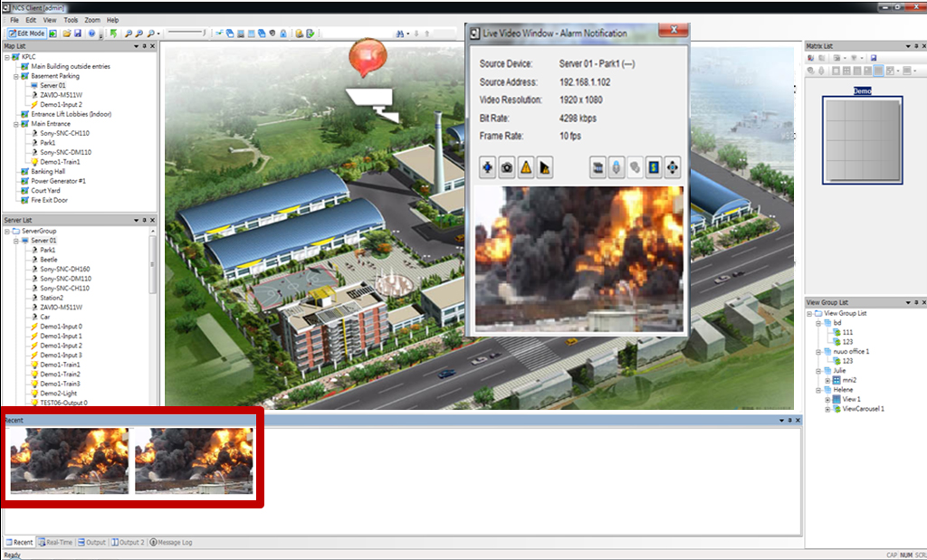This screenshot has height=560, width=927.
Task: Expand the ViewCarousel 1 node
Action: click(827, 409)
